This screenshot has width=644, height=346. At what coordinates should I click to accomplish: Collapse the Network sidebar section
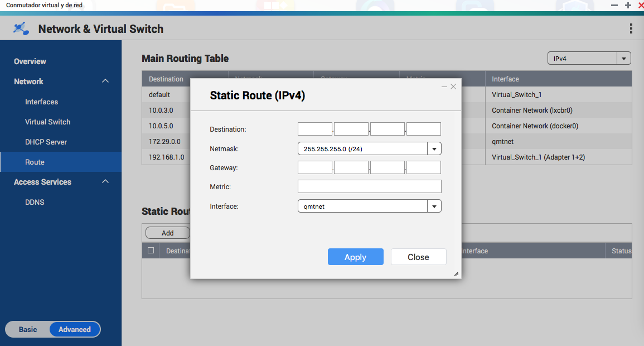[105, 81]
